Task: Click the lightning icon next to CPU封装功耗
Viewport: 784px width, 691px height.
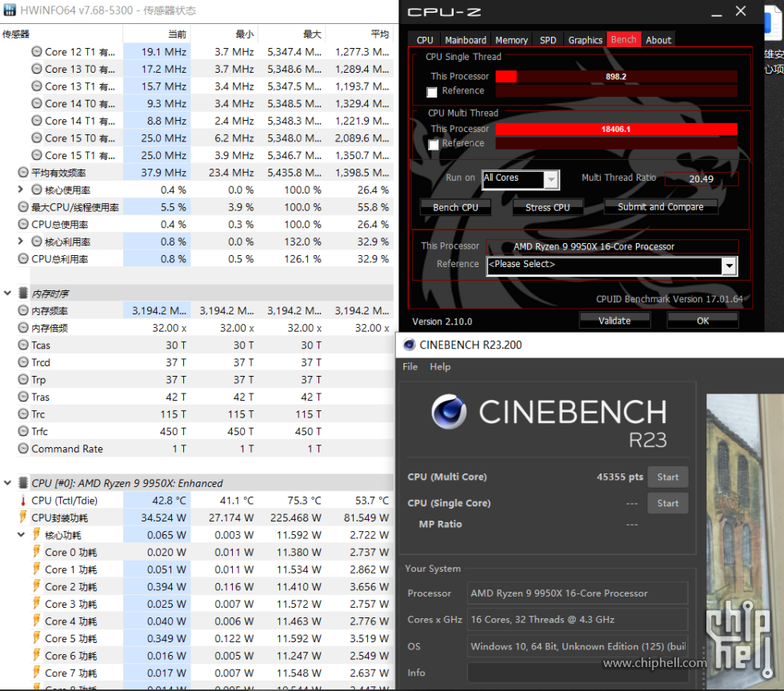Action: point(23,517)
